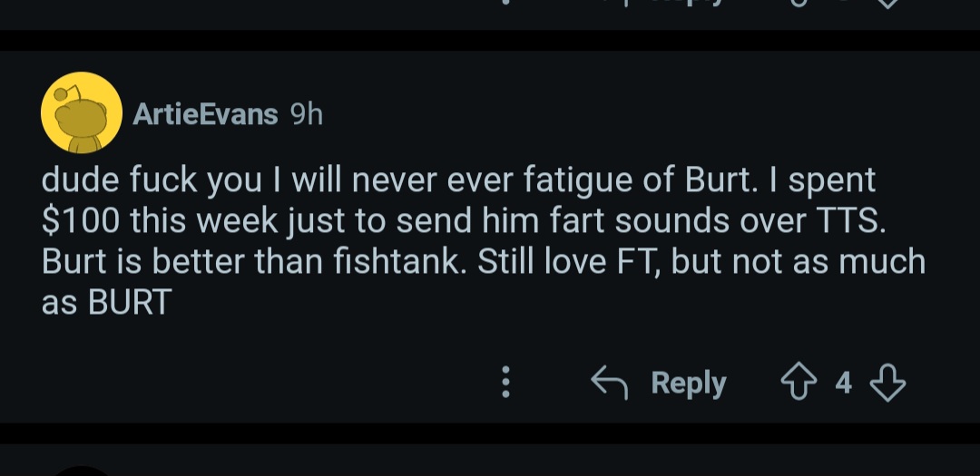Open the three-dot comment options menu

(x=506, y=383)
